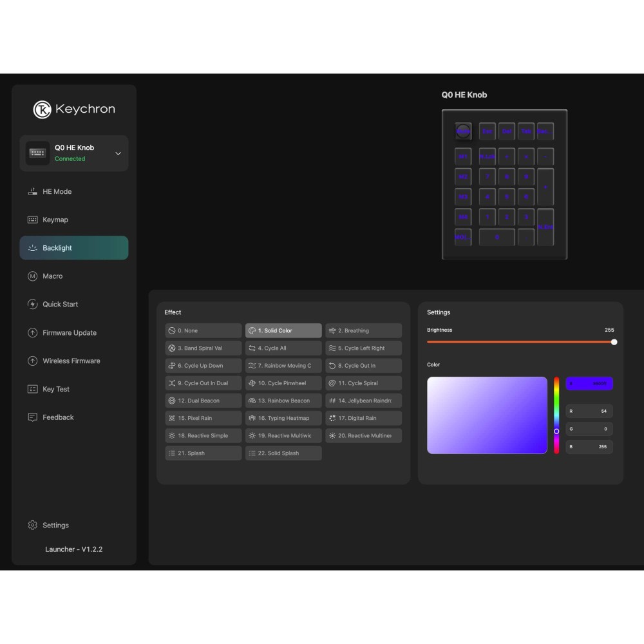Go to the Macro section

tap(74, 276)
